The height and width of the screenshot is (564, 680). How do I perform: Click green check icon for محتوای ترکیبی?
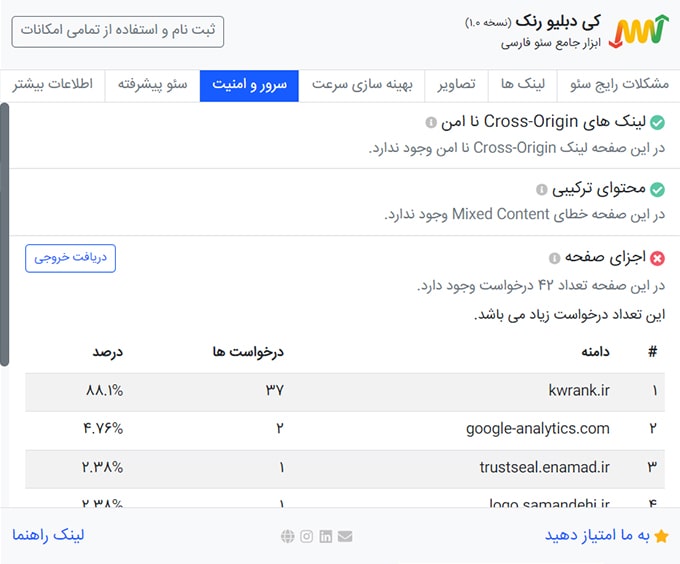coord(657,189)
